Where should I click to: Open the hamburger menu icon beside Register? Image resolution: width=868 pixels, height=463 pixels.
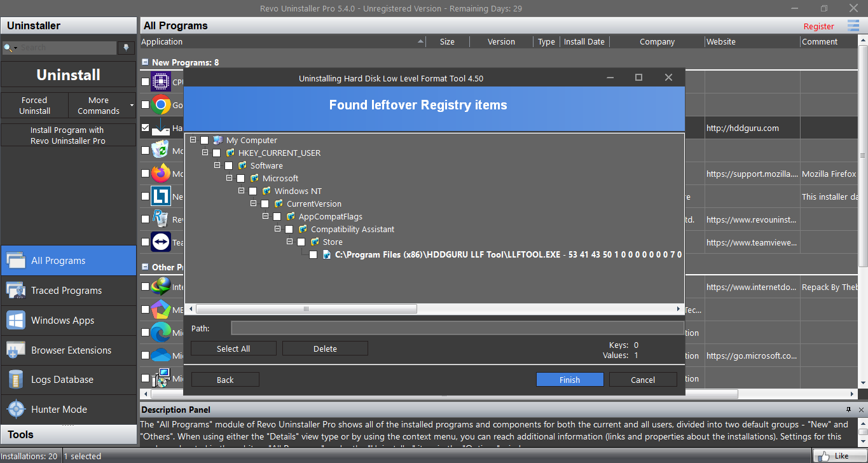(853, 26)
